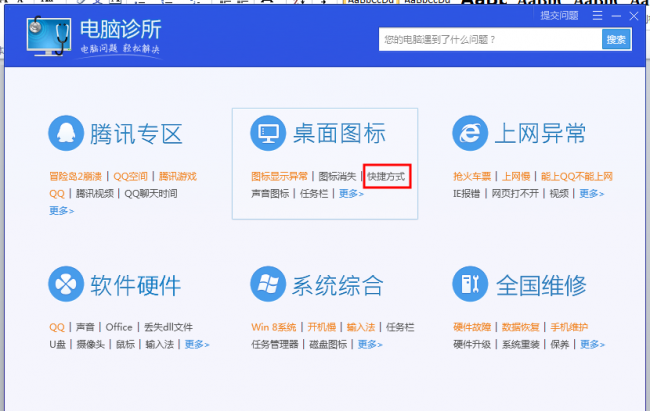Select the 上网慢 link

[516, 176]
